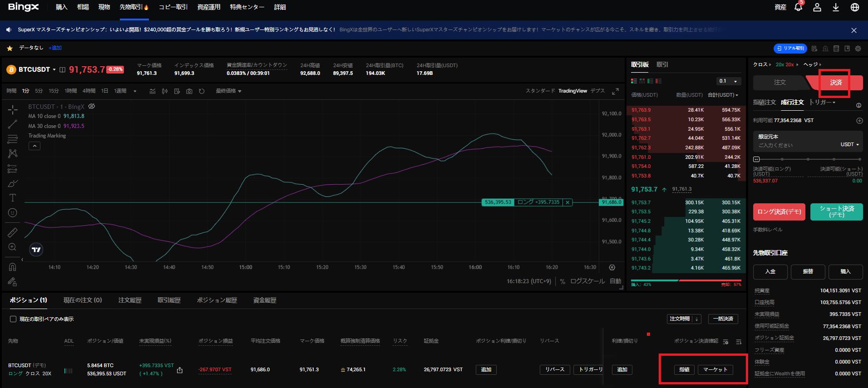The height and width of the screenshot is (388, 868).
Task: Expand chart to fullscreen icon
Action: [x=615, y=91]
